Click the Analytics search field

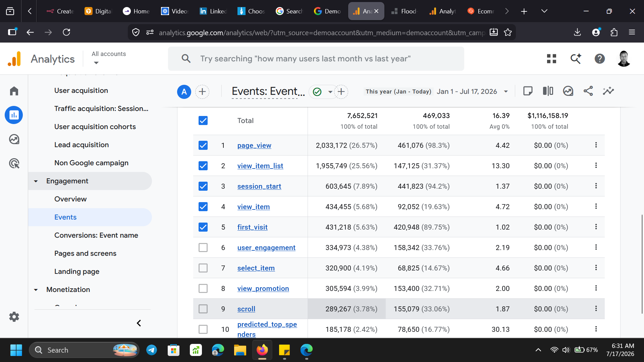pyautogui.click(x=316, y=59)
